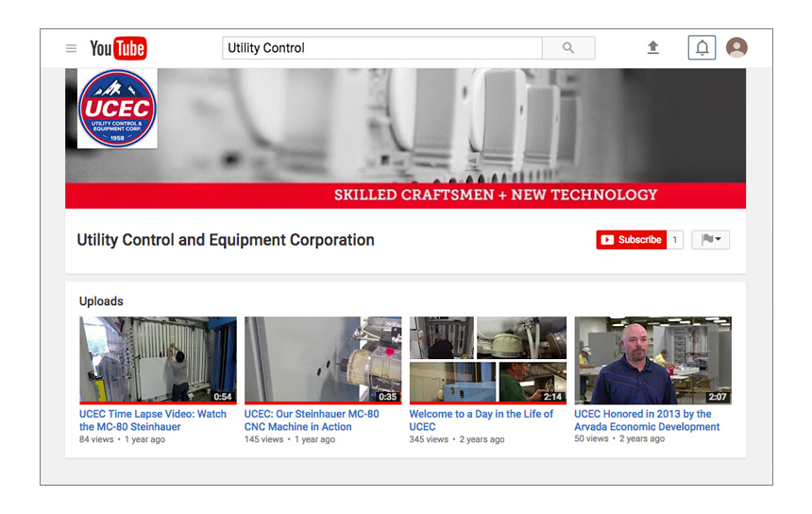
Task: Click the UCEC channel logo
Action: tap(118, 109)
